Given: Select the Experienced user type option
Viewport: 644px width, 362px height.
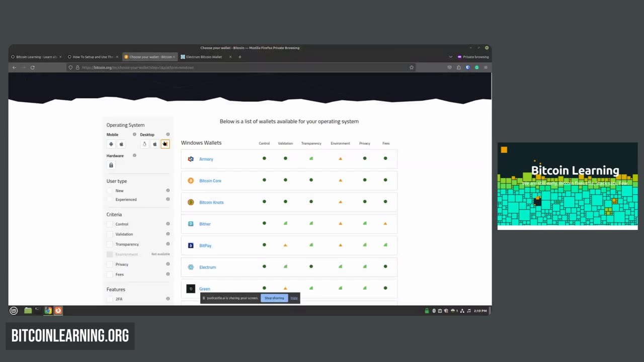Looking at the screenshot, I should point(110,200).
